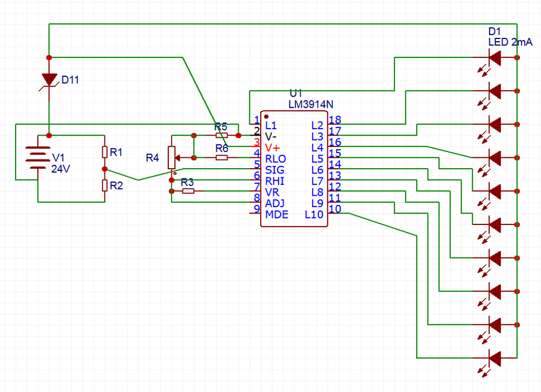Select the '24V' value label
The height and width of the screenshot is (392, 541).
click(x=61, y=169)
